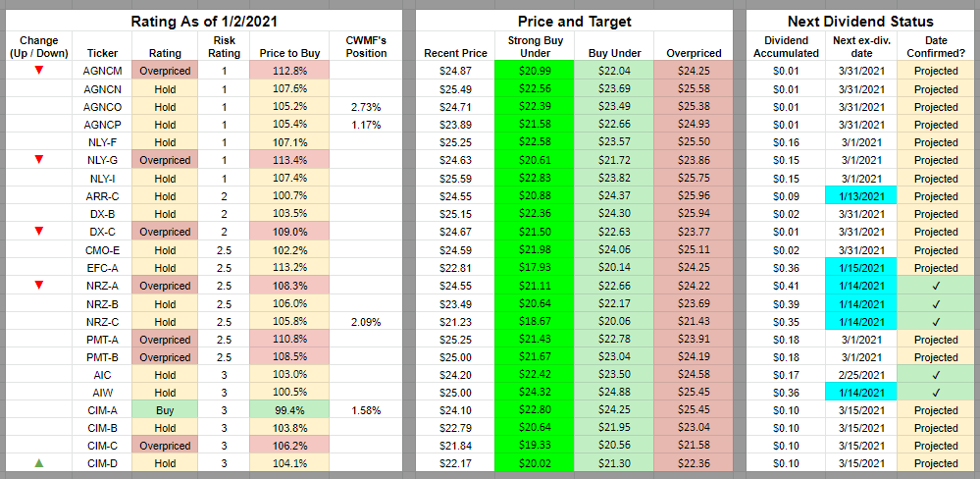The image size is (980, 479).
Task: Select the checkmark in the $0.39 dividend row
Action: (x=935, y=303)
